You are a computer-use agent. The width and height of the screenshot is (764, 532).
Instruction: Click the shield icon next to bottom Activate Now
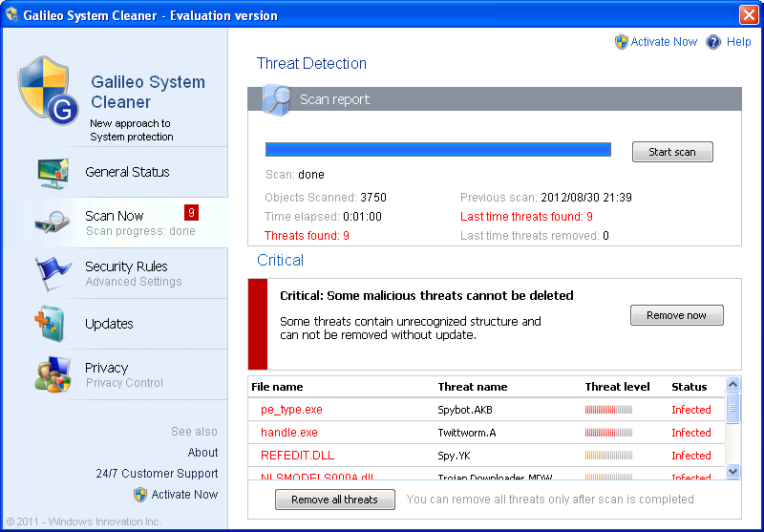140,495
